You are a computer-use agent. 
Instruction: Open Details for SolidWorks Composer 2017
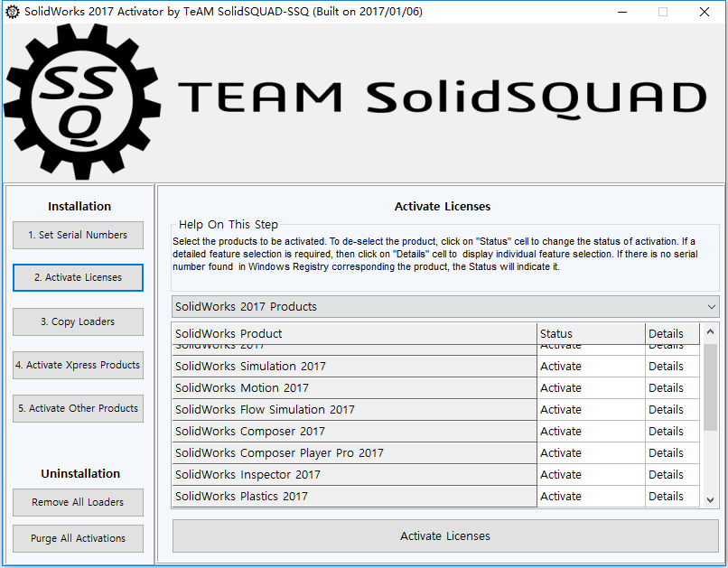(672, 431)
